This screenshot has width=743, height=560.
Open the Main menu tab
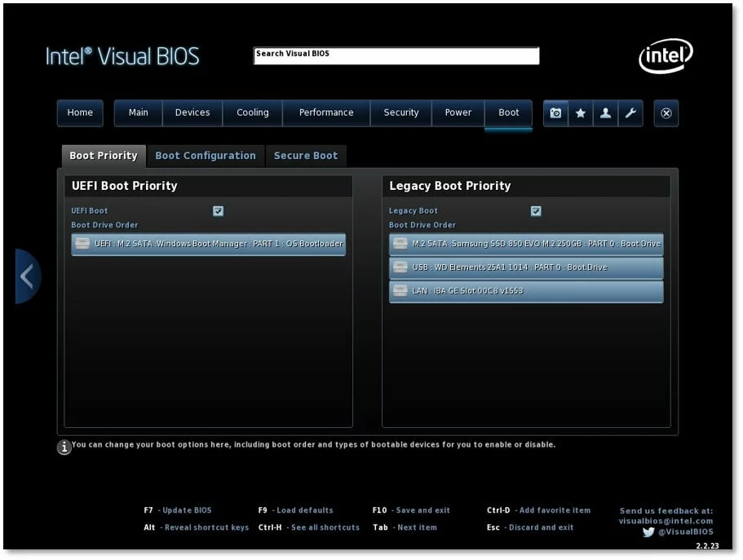click(x=139, y=112)
